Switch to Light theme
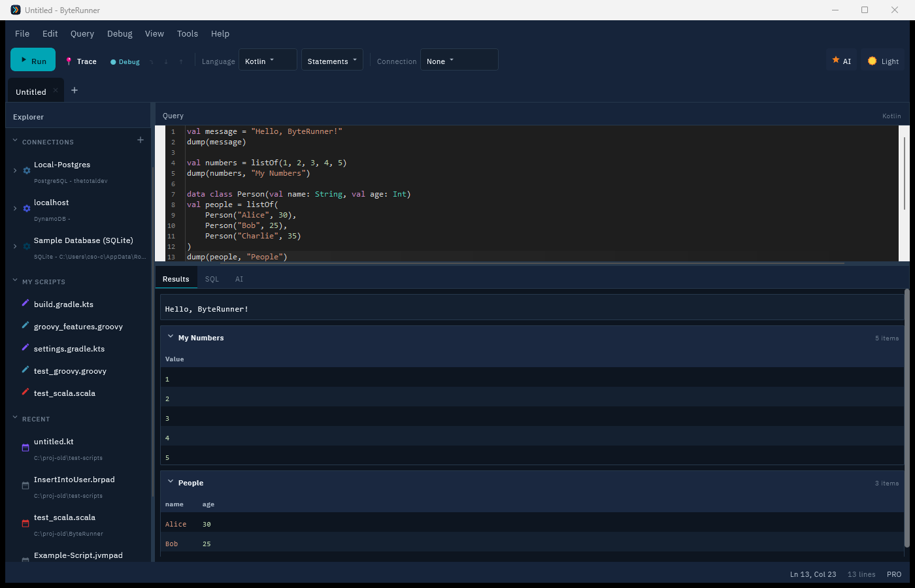 tap(882, 60)
